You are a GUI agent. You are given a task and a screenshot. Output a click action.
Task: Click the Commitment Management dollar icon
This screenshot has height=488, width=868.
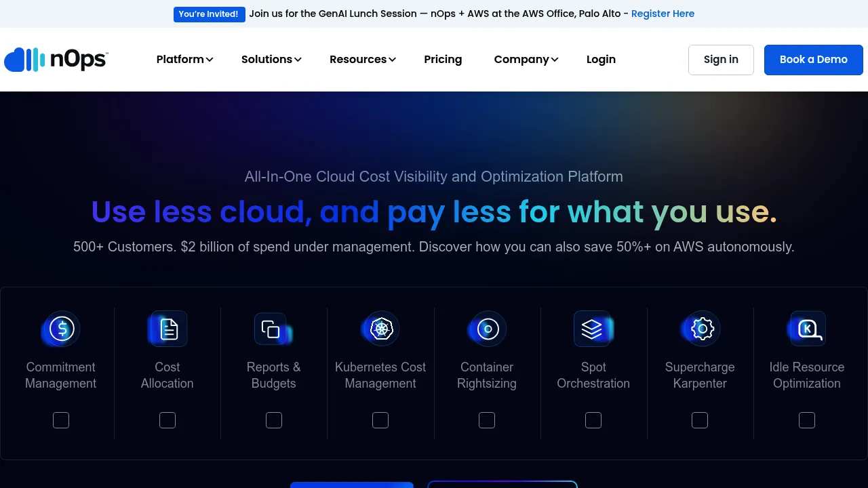point(61,329)
